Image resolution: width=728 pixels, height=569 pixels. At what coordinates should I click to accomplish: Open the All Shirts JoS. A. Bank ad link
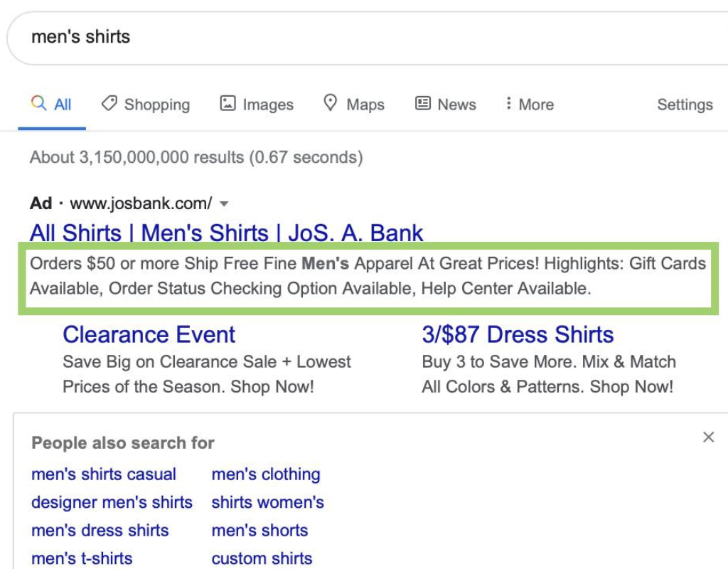[227, 233]
